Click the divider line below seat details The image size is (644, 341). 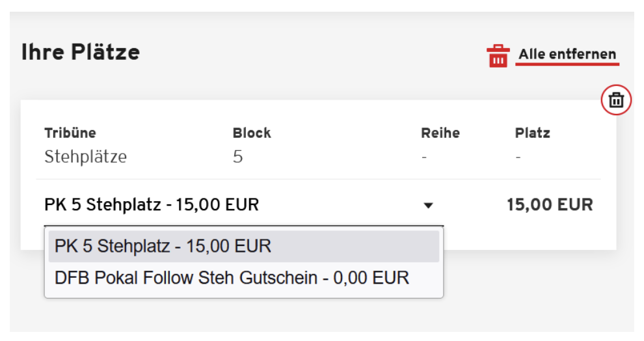(x=319, y=179)
